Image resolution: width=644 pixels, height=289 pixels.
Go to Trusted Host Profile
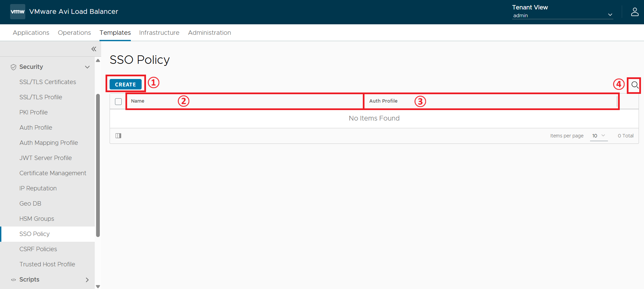[x=47, y=264]
